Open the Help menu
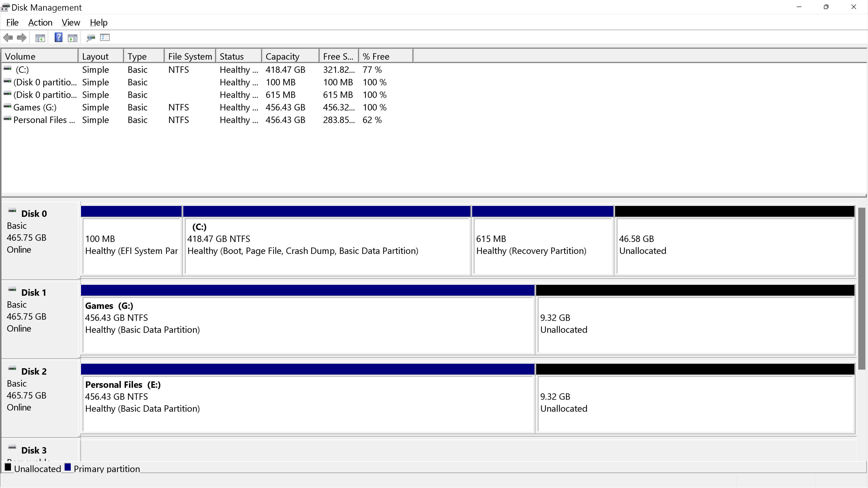Screen dimensions: 868x488 tap(99, 23)
